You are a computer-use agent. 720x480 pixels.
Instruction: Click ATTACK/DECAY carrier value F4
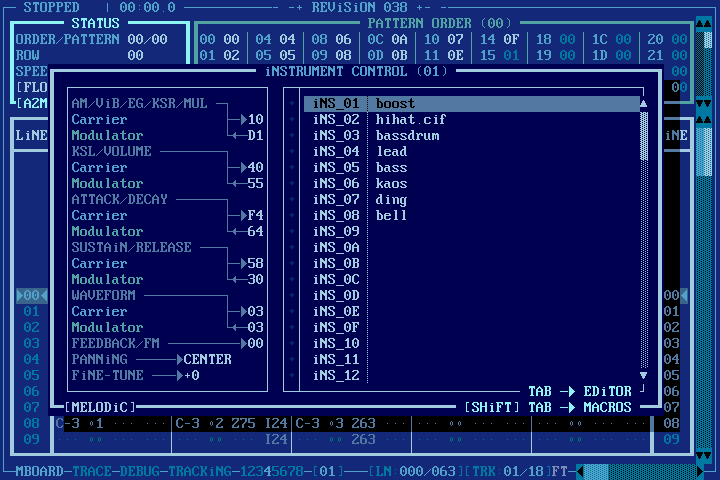point(256,215)
